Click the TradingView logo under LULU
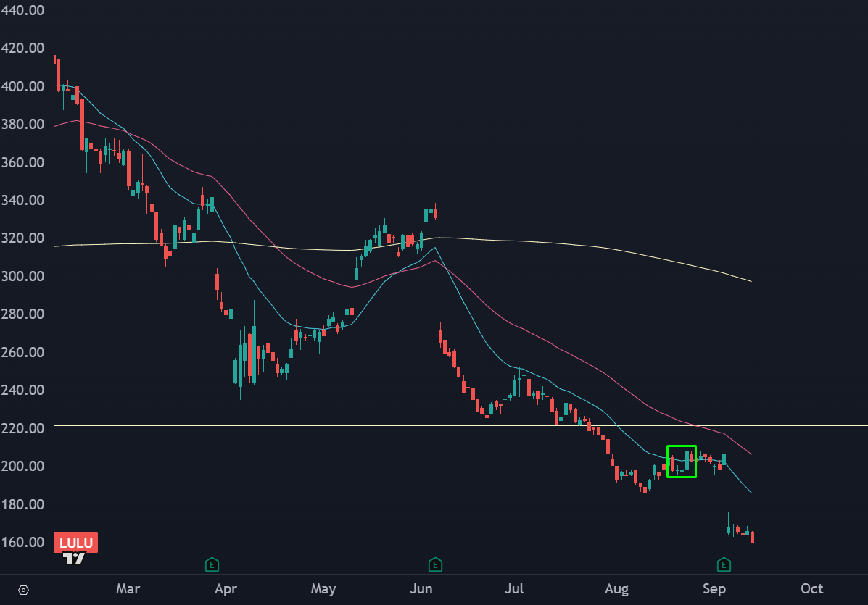868x605 pixels. pyautogui.click(x=74, y=558)
